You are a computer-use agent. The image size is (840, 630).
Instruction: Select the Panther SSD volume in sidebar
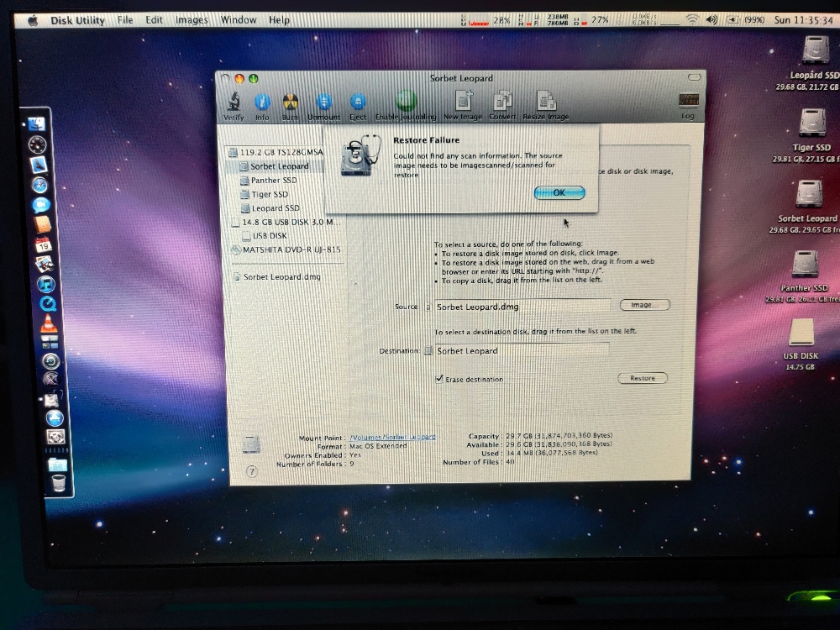tap(269, 181)
